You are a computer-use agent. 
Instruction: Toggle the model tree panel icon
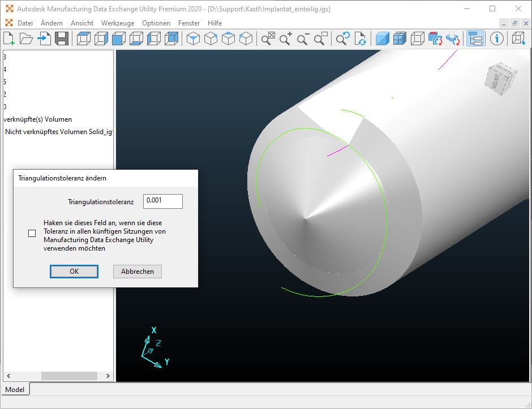(x=474, y=38)
